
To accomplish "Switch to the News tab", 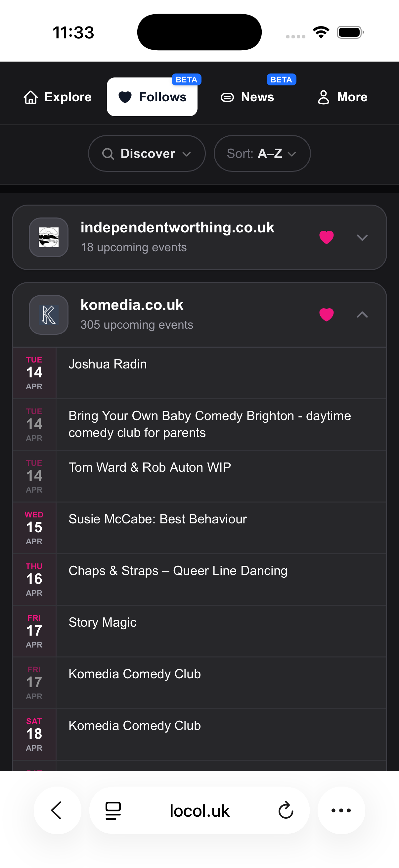I will click(x=247, y=97).
